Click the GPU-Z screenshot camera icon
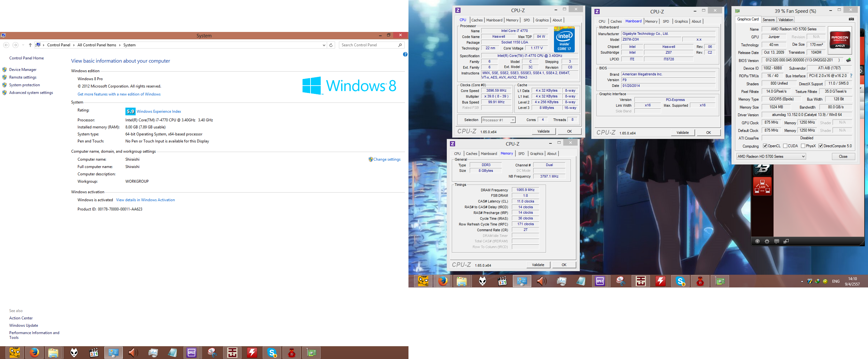Viewport: 868px width, 359px height. (851, 19)
